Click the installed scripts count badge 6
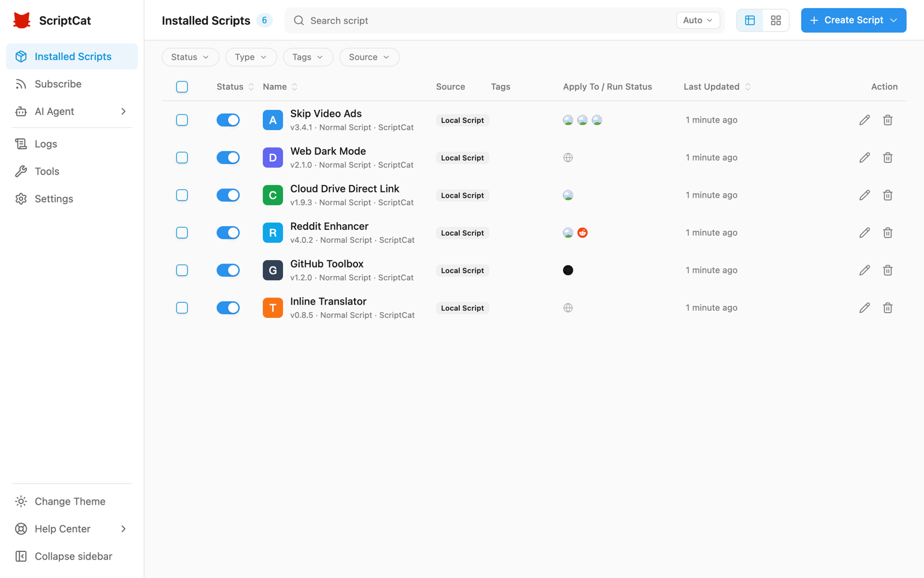The width and height of the screenshot is (924, 578). pos(264,20)
